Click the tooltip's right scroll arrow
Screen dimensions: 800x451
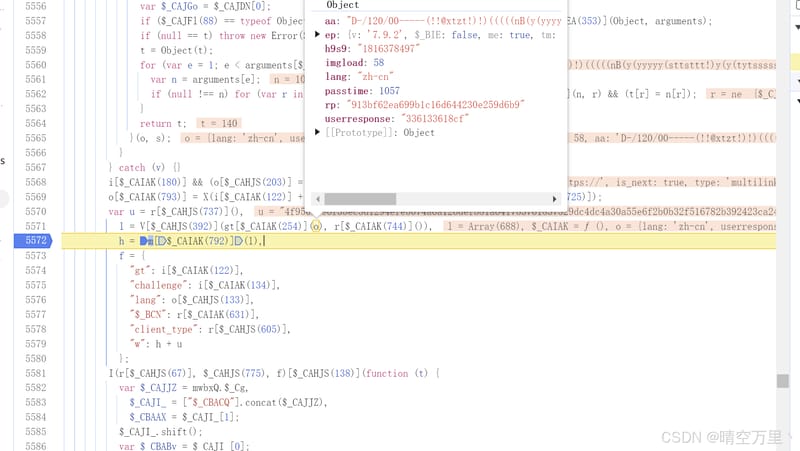[x=555, y=199]
